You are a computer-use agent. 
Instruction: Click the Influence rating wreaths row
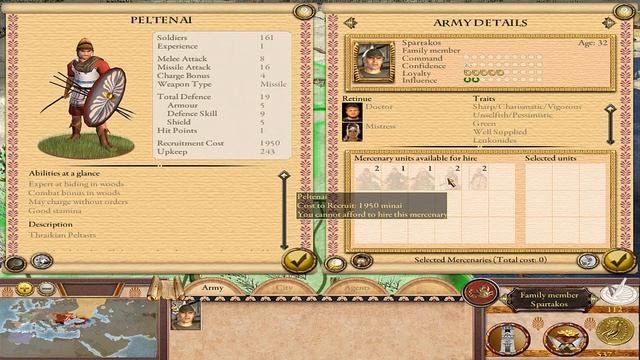point(503,80)
